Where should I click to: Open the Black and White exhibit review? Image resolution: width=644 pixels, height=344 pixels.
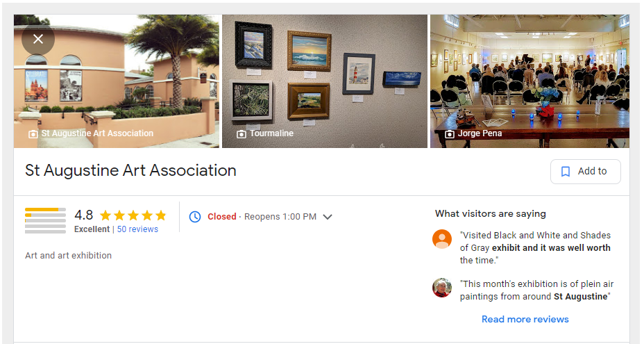tap(535, 247)
